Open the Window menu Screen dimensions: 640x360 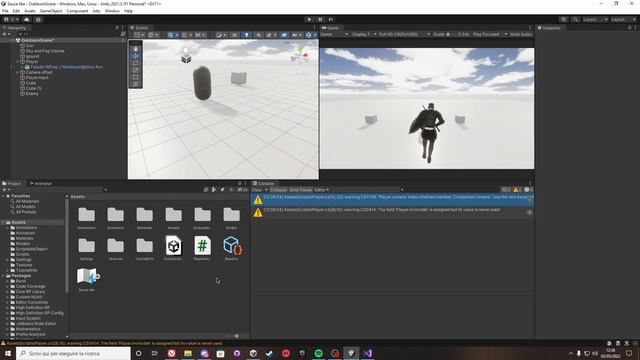point(112,11)
